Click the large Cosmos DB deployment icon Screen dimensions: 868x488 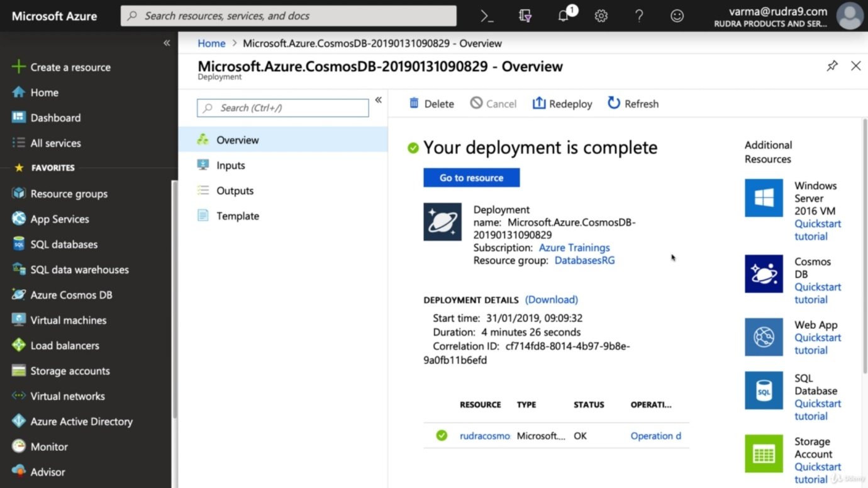coord(442,222)
